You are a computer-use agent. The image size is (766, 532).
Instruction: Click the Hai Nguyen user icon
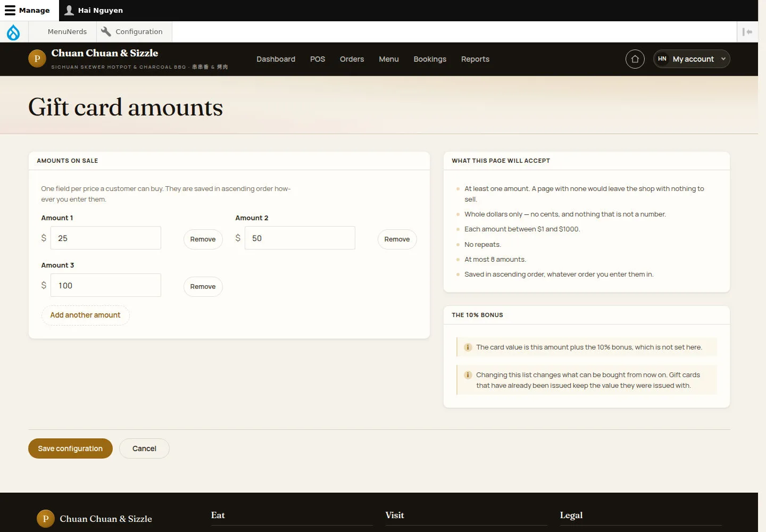(x=69, y=10)
